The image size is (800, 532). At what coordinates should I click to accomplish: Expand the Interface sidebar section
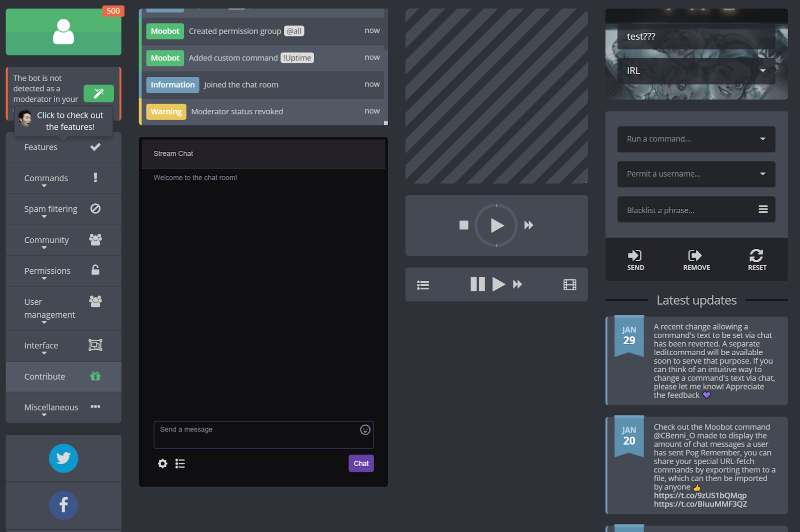(x=63, y=346)
